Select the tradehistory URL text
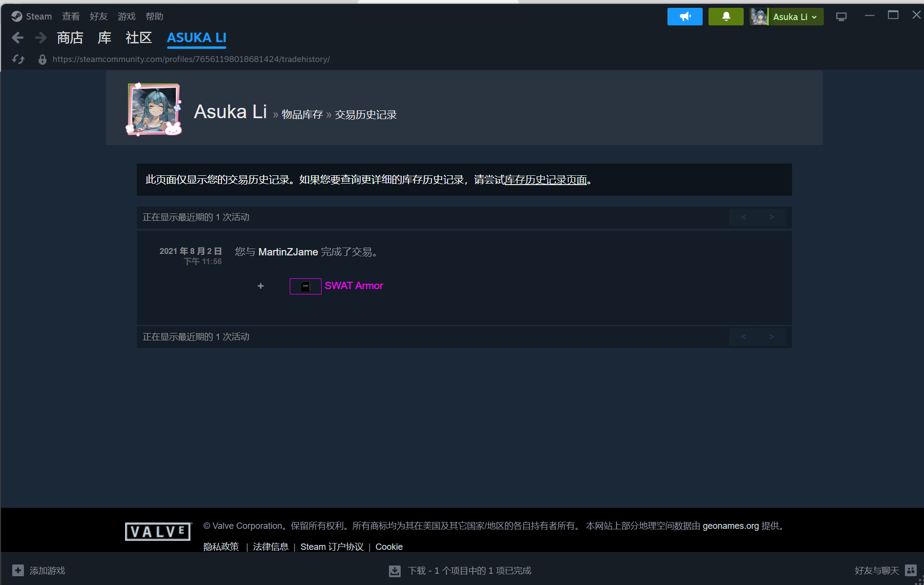The height and width of the screenshot is (585, 924). (x=191, y=59)
